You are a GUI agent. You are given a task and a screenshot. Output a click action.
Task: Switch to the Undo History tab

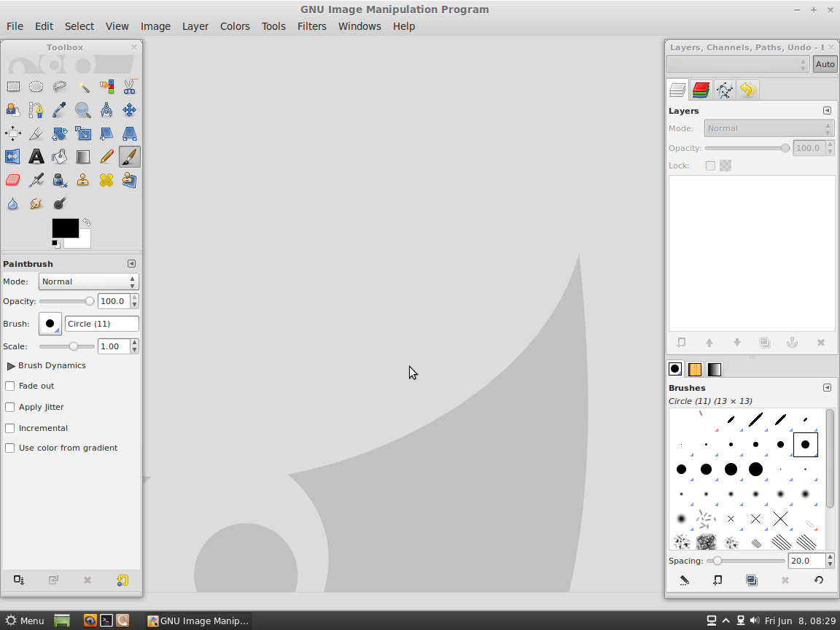748,90
